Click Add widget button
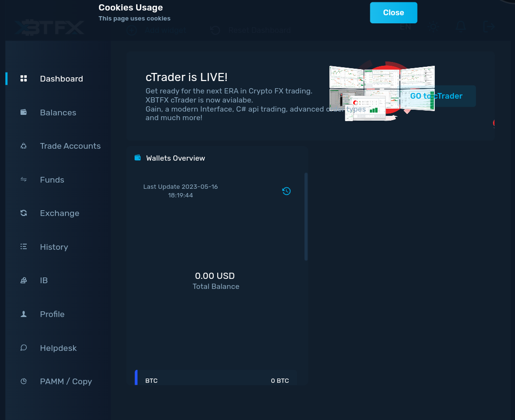Screen dimensions: 515x420 tap(157, 31)
